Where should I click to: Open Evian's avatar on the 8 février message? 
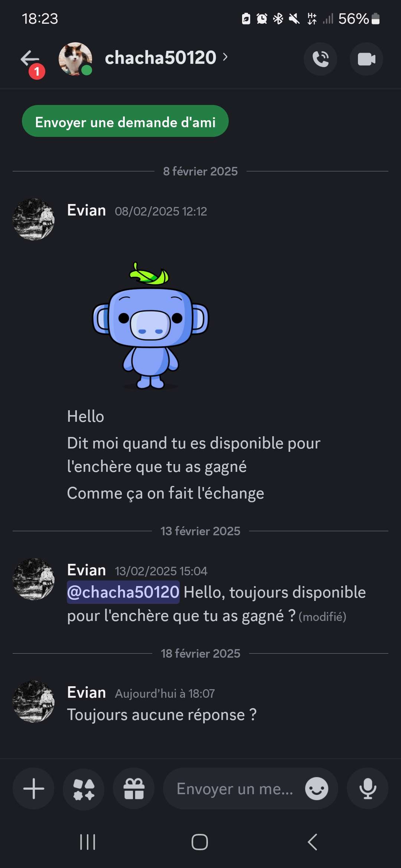33,219
